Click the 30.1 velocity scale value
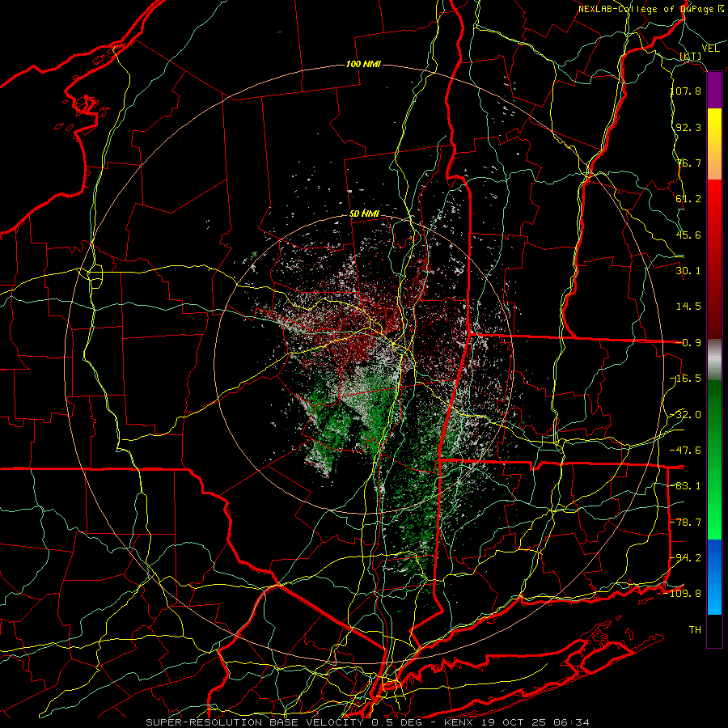The height and width of the screenshot is (728, 728). click(x=688, y=271)
